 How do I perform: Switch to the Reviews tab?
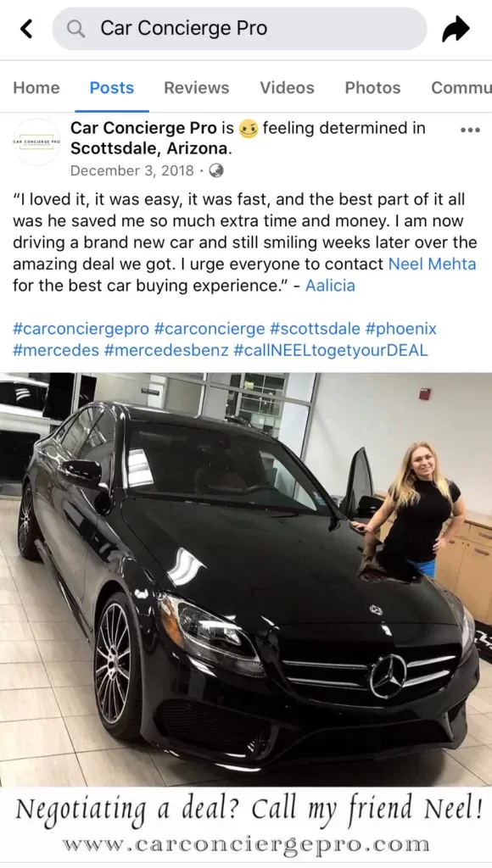[197, 87]
